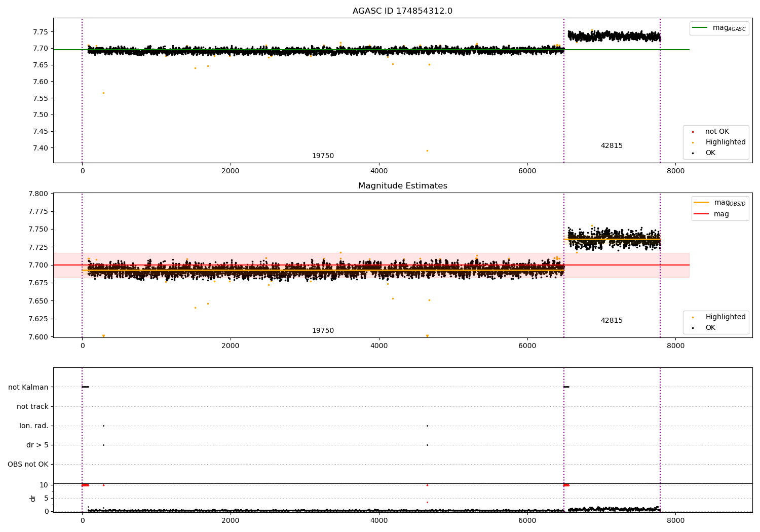
Task: Click the 'Ion. rad.' axis label
Action: point(34,426)
